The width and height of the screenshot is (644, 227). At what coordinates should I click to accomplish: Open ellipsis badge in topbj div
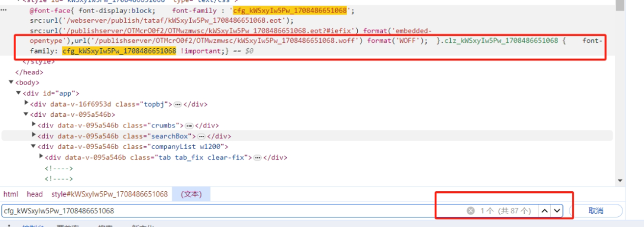pos(178,104)
